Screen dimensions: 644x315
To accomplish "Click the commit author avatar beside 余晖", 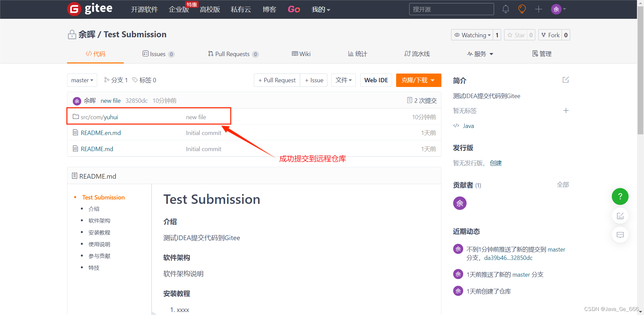I will pyautogui.click(x=77, y=101).
